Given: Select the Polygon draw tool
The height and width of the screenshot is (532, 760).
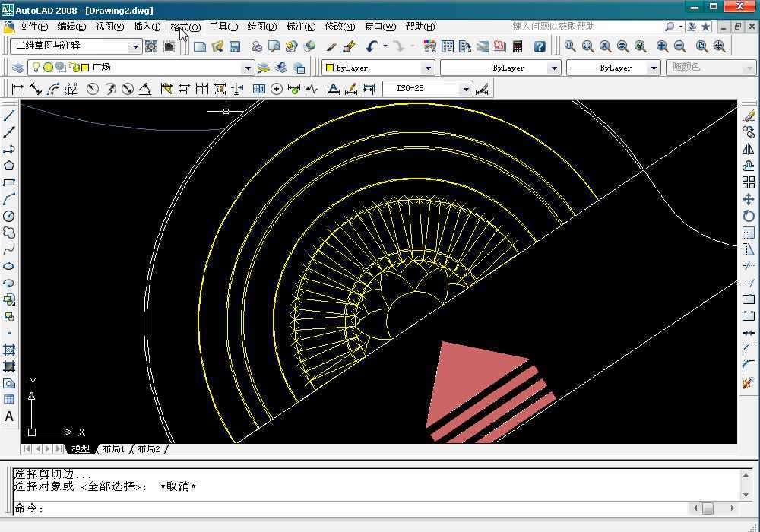Looking at the screenshot, I should [x=9, y=166].
